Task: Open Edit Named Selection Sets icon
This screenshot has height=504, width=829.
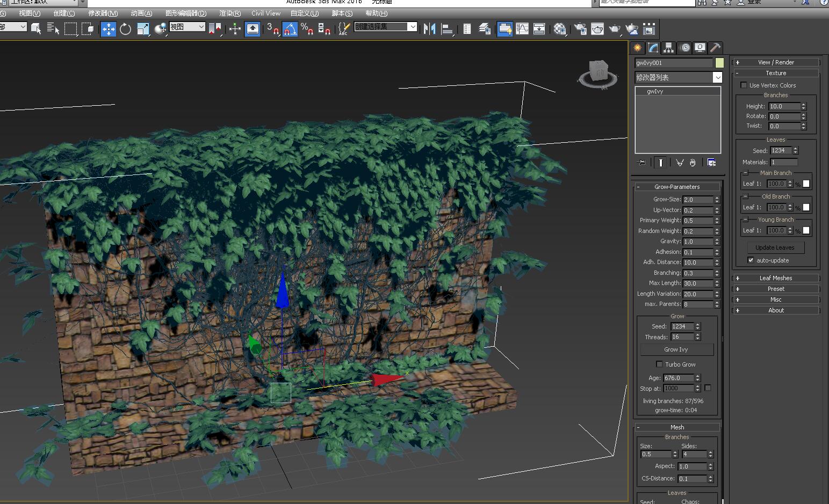Action: pyautogui.click(x=344, y=29)
